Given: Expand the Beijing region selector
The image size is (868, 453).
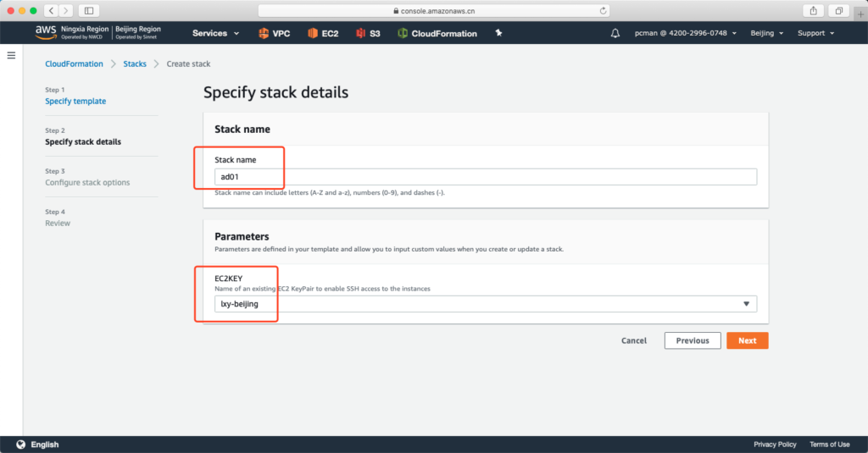Looking at the screenshot, I should tap(767, 34).
